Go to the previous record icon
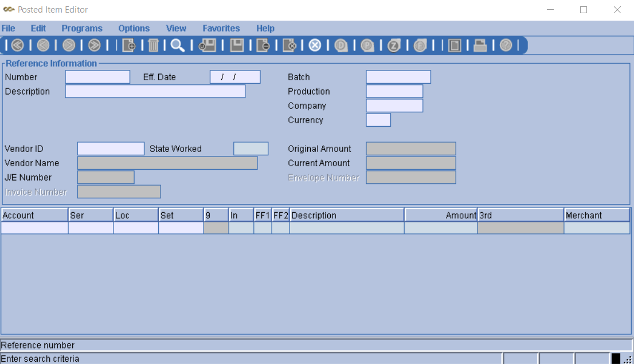Image resolution: width=634 pixels, height=364 pixels. click(43, 45)
